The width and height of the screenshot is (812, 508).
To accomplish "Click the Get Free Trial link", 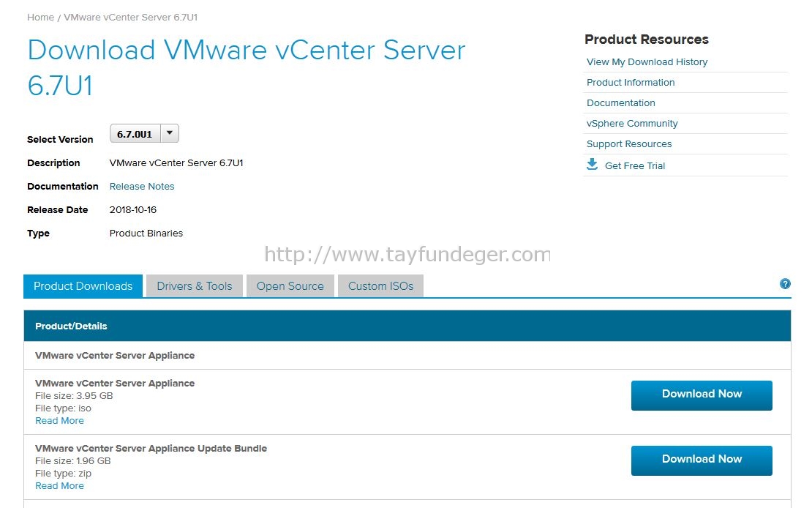I will [635, 166].
